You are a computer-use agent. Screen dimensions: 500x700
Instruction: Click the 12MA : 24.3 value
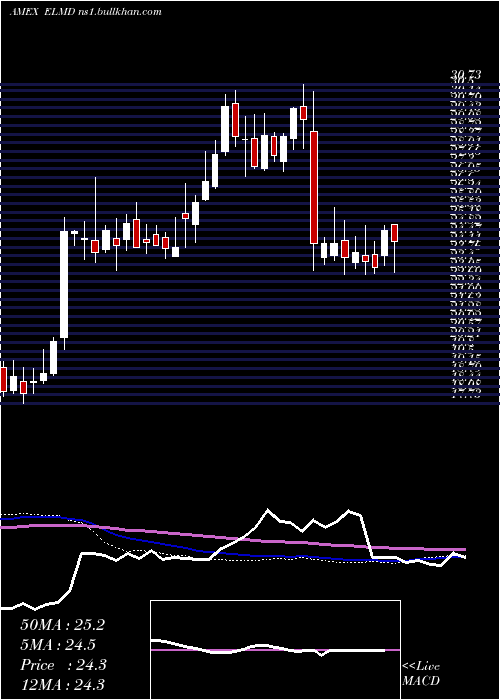point(62,685)
